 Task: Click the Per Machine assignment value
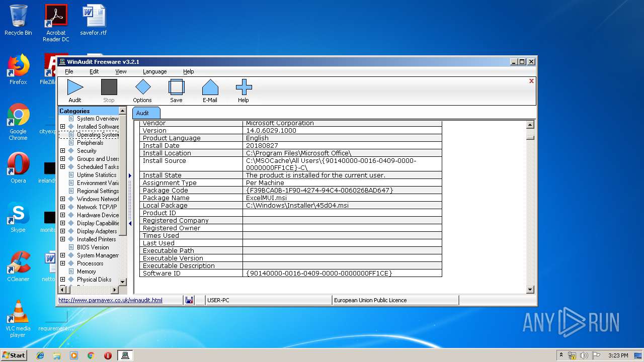pos(265,183)
